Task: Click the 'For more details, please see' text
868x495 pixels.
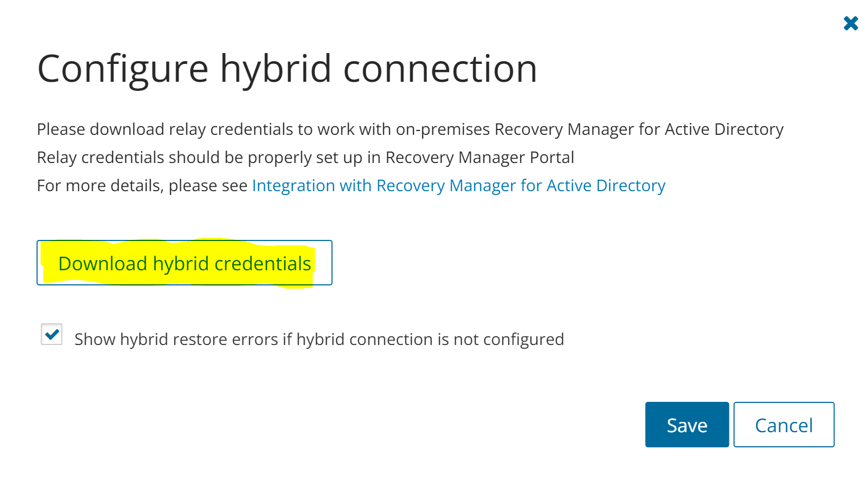Action: coord(142,186)
